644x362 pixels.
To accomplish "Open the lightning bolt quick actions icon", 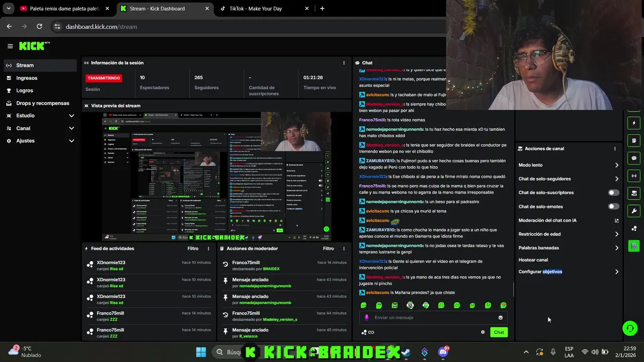I will click(633, 123).
